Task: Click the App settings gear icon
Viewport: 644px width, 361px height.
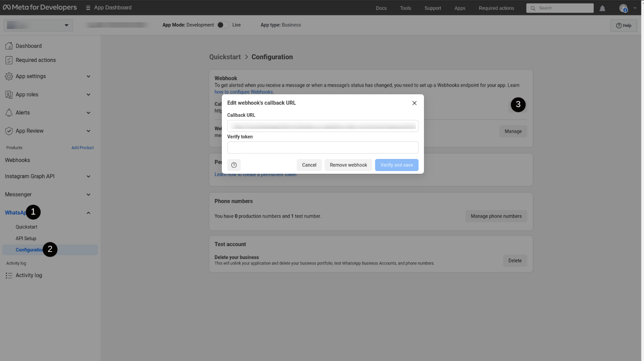Action: (x=9, y=76)
